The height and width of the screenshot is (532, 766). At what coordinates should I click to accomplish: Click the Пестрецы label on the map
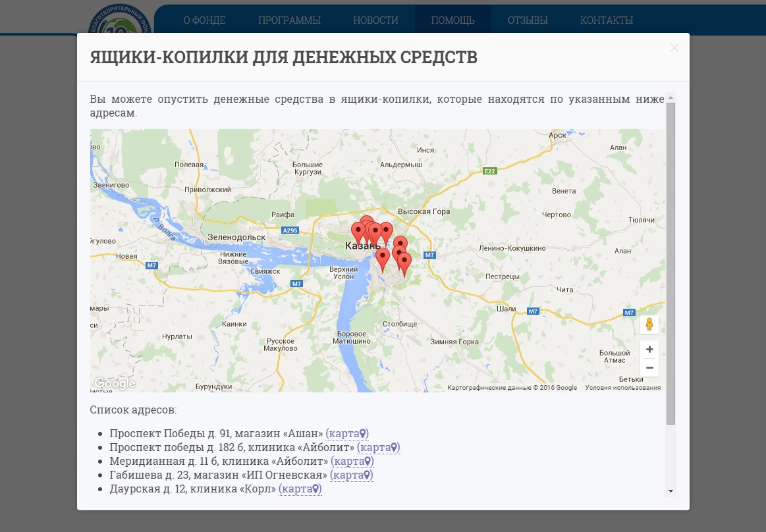[x=502, y=277]
